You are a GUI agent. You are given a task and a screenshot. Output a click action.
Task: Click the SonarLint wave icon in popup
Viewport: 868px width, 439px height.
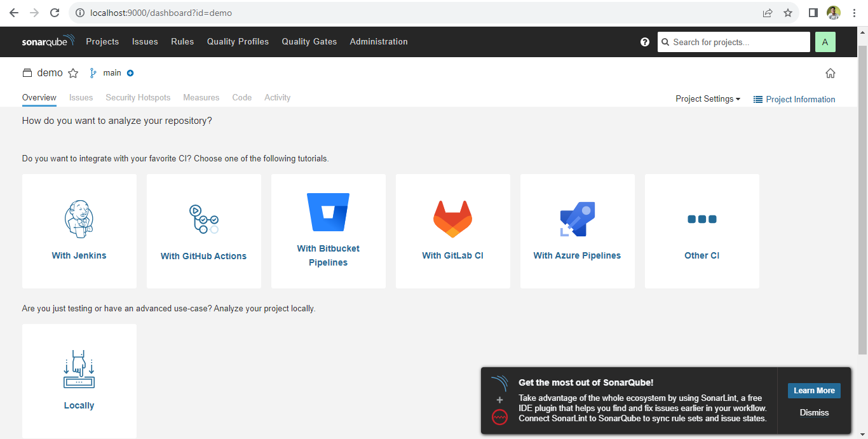500,417
